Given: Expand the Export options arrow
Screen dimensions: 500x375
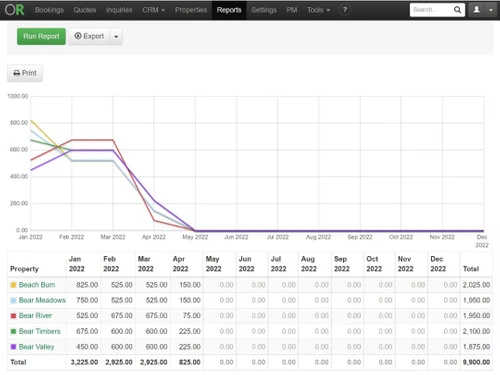Looking at the screenshot, I should pyautogui.click(x=116, y=36).
